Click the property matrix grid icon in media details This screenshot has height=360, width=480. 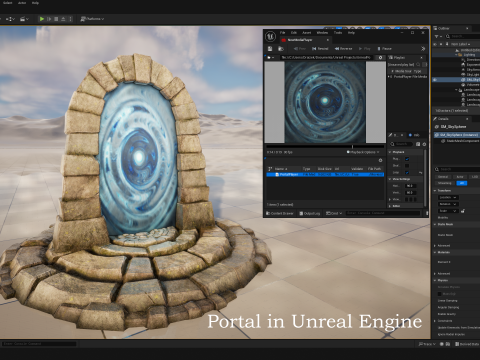pyautogui.click(x=418, y=144)
